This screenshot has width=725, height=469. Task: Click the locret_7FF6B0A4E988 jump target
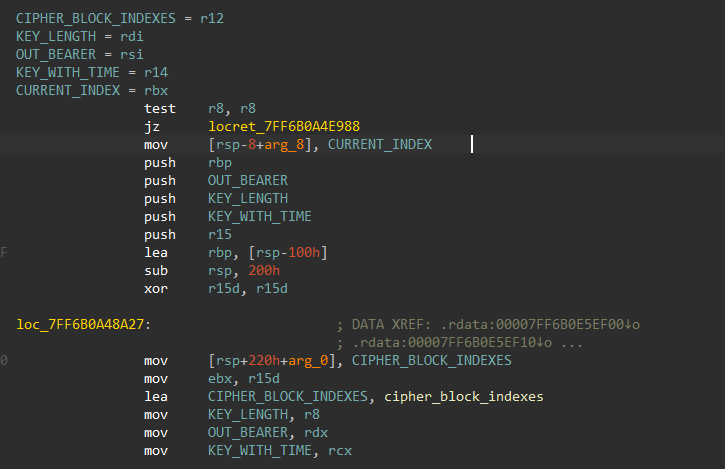click(284, 126)
